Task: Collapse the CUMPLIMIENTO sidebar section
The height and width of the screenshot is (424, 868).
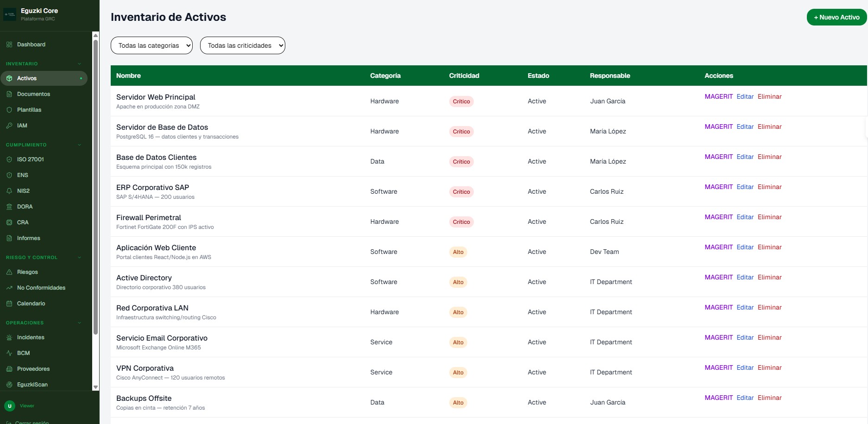Action: pos(79,145)
